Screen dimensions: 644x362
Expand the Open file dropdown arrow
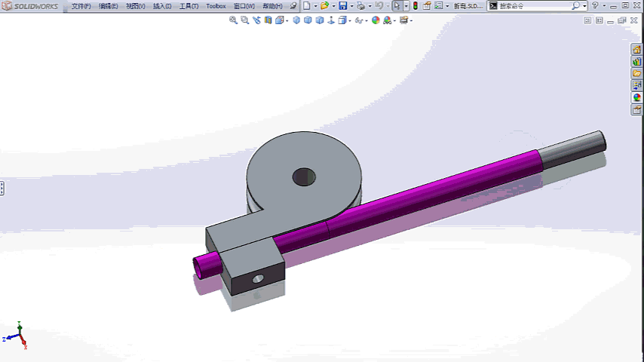pos(333,6)
